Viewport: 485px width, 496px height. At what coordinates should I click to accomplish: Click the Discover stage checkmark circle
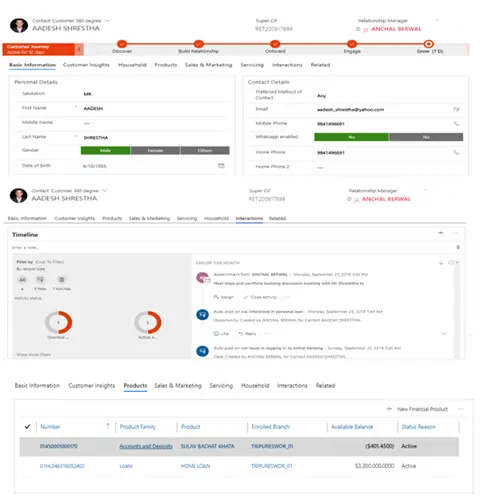(122, 44)
